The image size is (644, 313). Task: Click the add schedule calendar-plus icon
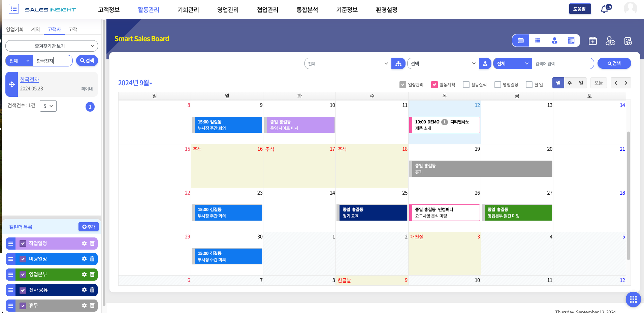[592, 41]
